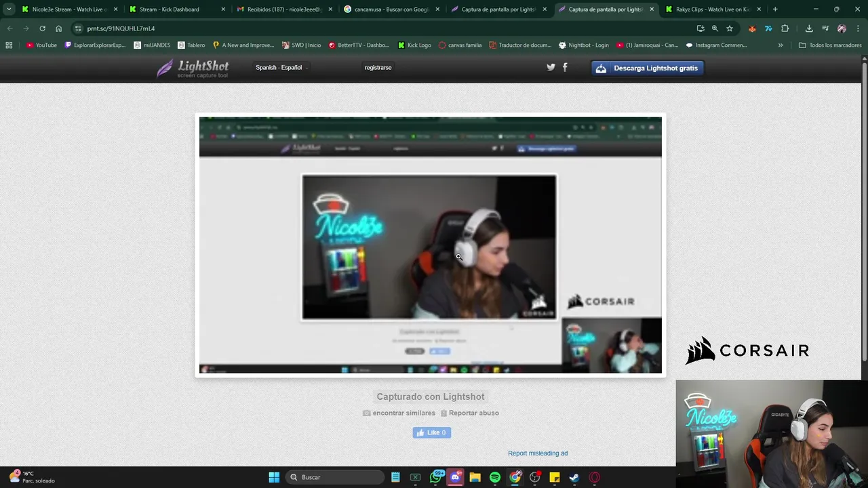Open site information icon in address bar
Image resolution: width=868 pixels, height=488 pixels.
pyautogui.click(x=78, y=28)
